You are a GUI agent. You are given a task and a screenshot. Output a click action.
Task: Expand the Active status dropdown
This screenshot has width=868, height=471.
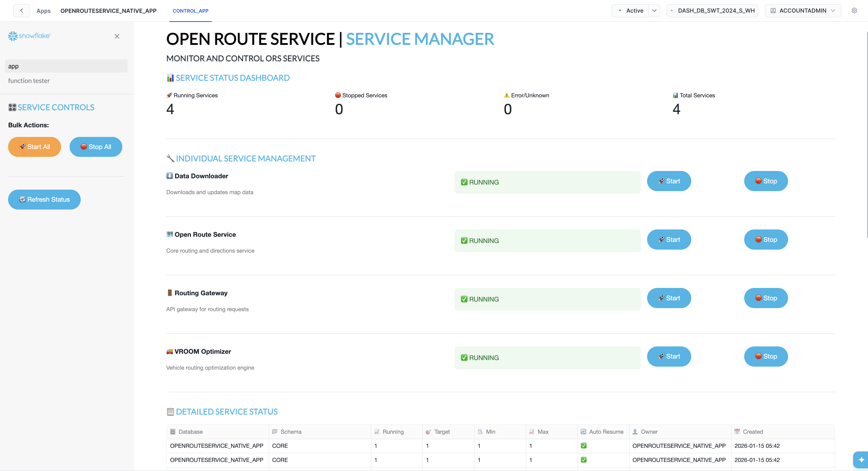tap(655, 10)
